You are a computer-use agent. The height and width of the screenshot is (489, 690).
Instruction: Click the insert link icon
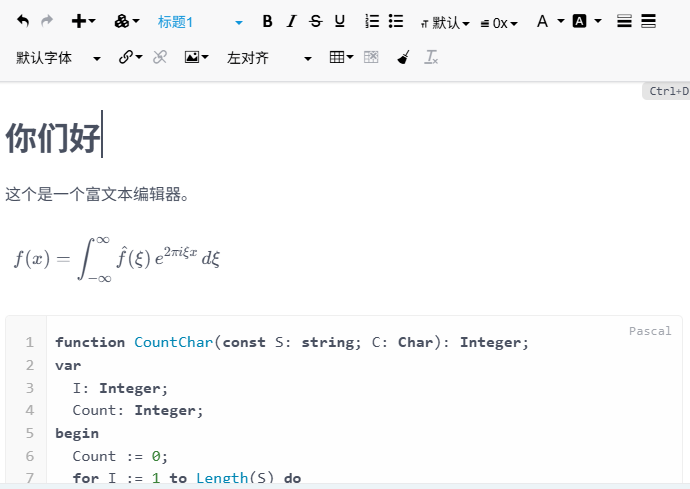[x=130, y=58]
